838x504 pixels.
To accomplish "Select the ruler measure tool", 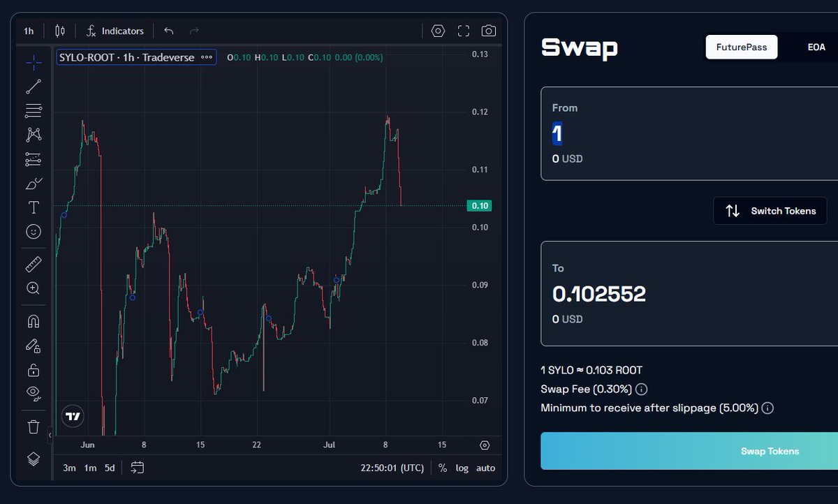I will [33, 264].
